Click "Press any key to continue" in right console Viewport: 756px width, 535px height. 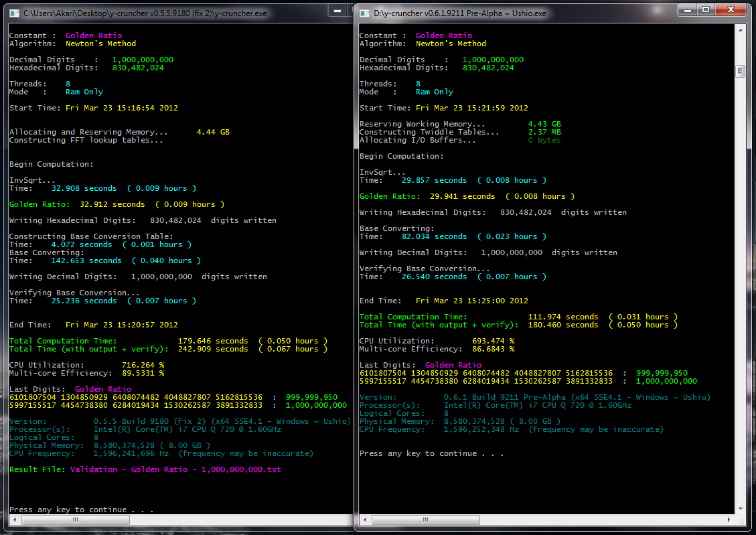(x=431, y=453)
